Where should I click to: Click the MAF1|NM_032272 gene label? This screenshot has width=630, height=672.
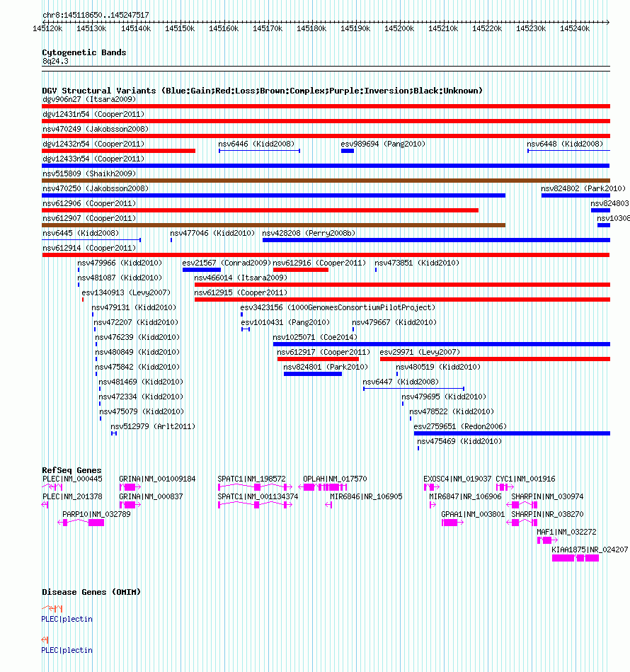click(566, 532)
